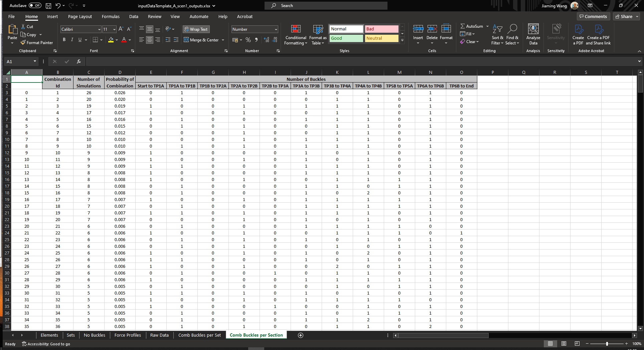
Task: Toggle bold formatting
Action: pos(64,40)
